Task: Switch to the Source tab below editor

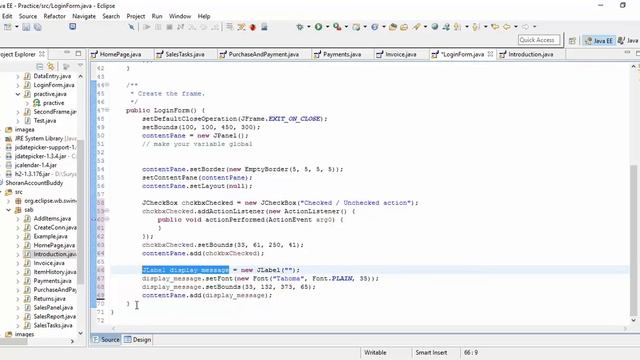Action: pos(106,340)
